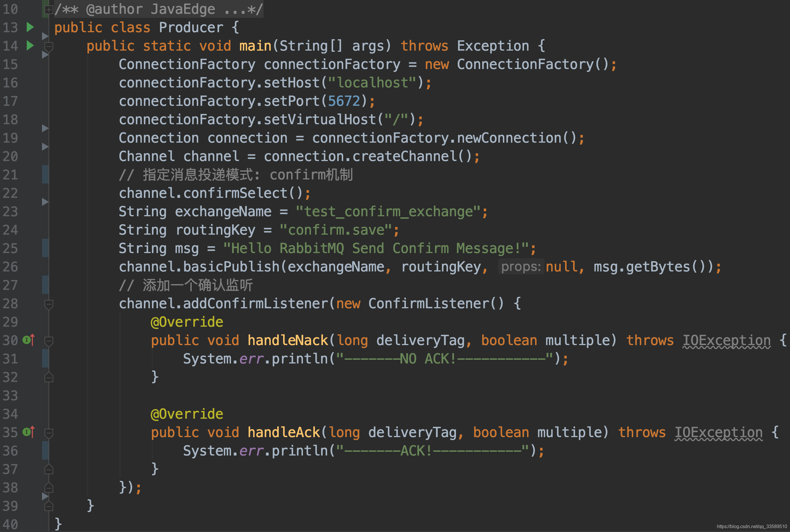
Task: Click the props: parameter hint in basicPublish
Action: (520, 267)
